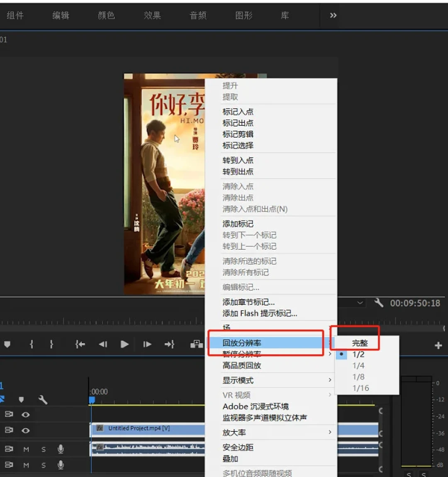
Task: Choose 添加章节标记... from the menu
Action: tap(271, 302)
